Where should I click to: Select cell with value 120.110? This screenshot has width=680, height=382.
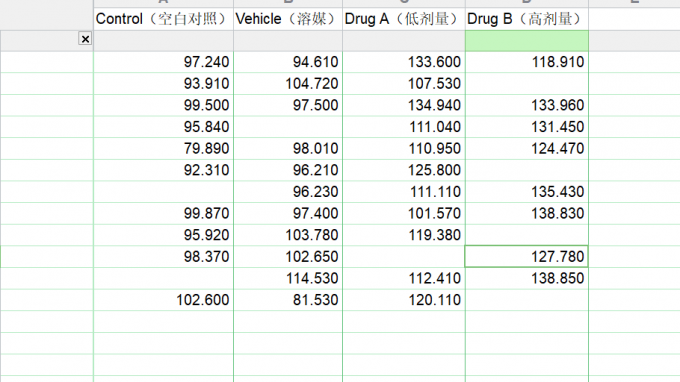[x=404, y=300]
